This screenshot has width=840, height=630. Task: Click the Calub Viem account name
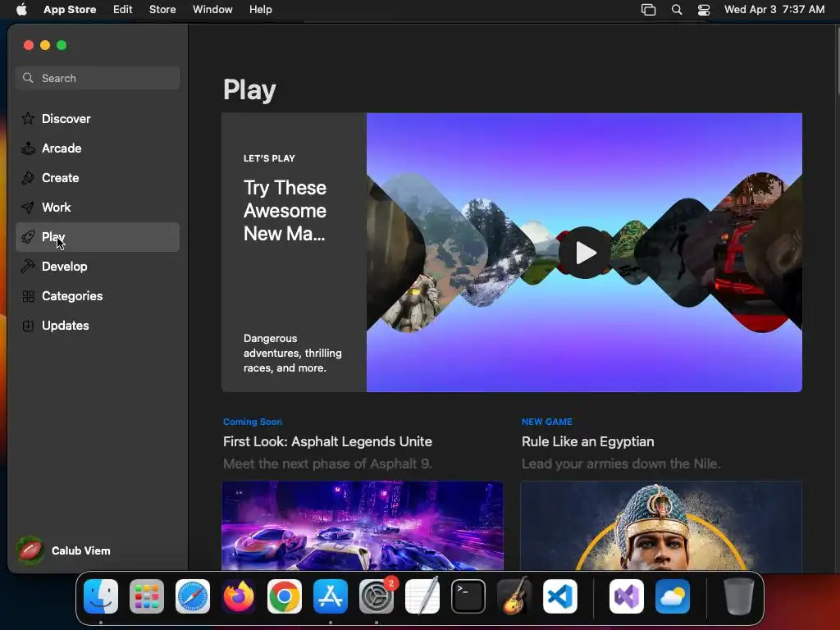tap(81, 550)
